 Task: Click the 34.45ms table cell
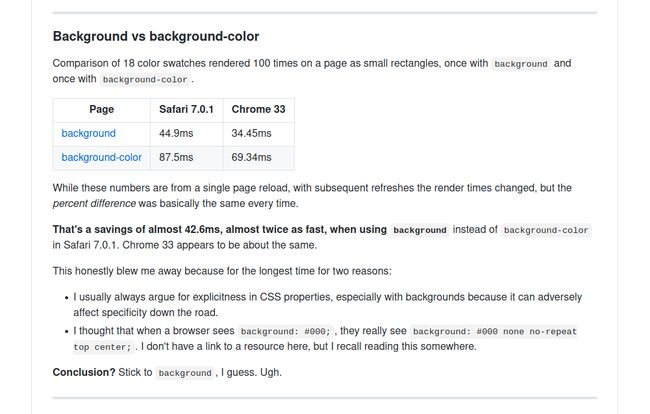coord(250,133)
